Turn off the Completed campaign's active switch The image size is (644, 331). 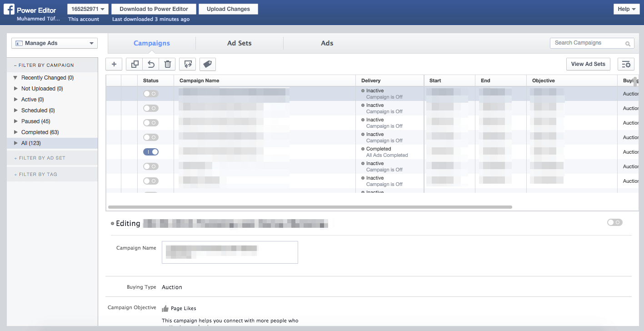click(150, 152)
